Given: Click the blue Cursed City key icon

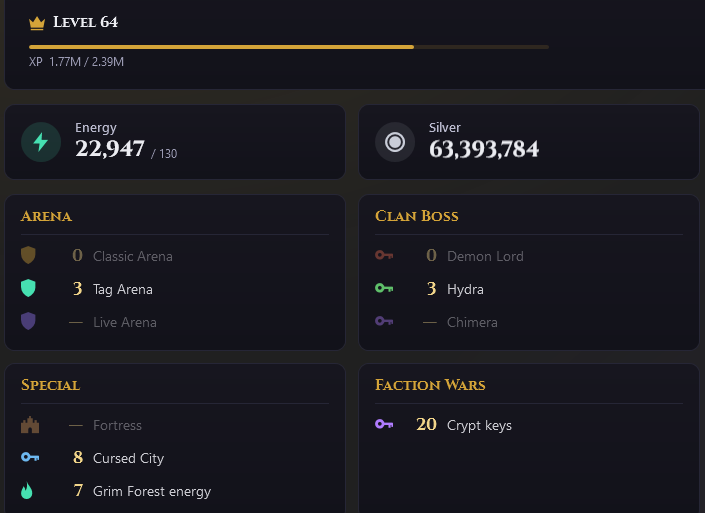Looking at the screenshot, I should pyautogui.click(x=30, y=457).
